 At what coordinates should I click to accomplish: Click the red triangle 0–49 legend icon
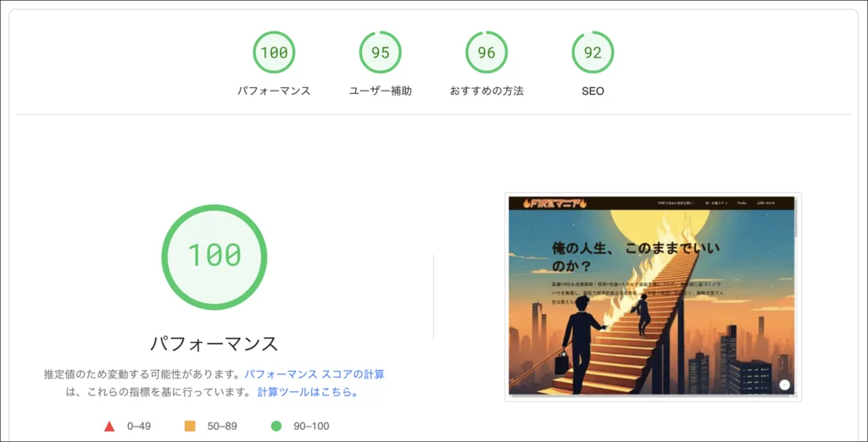[x=109, y=427]
